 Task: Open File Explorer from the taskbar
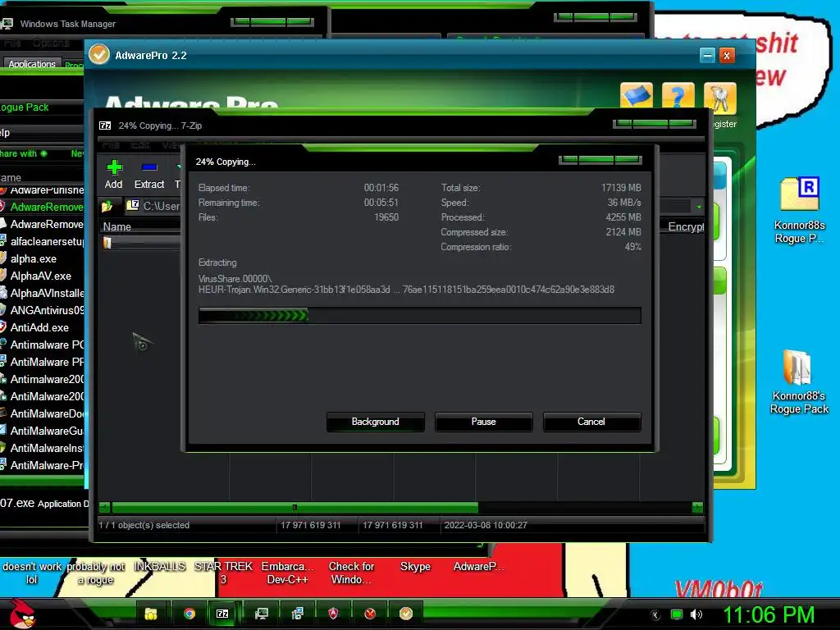[x=151, y=614]
